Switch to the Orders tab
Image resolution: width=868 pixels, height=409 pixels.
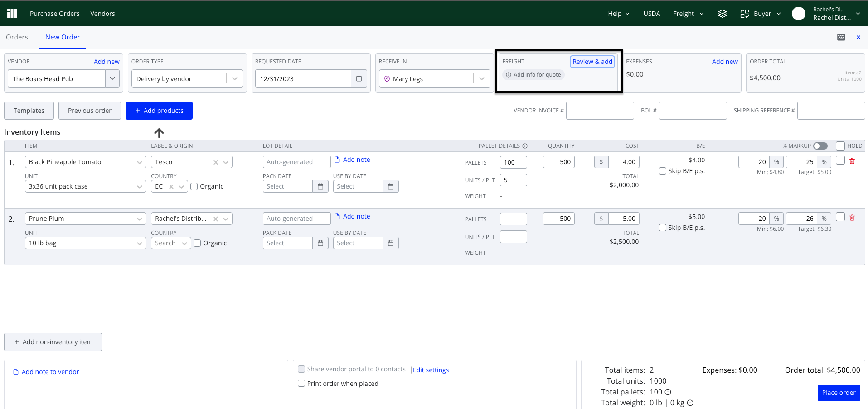[17, 37]
